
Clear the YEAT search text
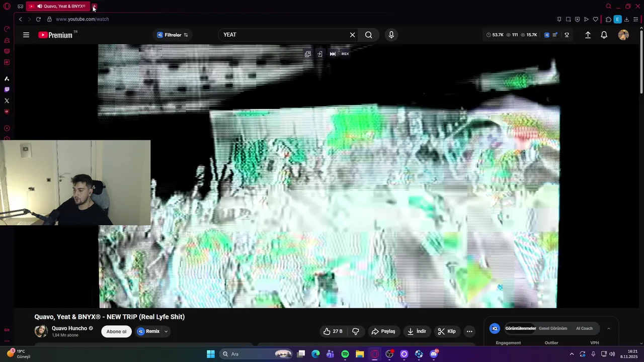[353, 35]
